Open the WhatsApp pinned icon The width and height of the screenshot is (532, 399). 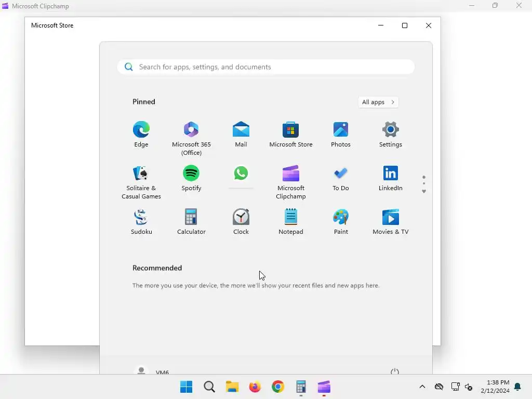[241, 174]
